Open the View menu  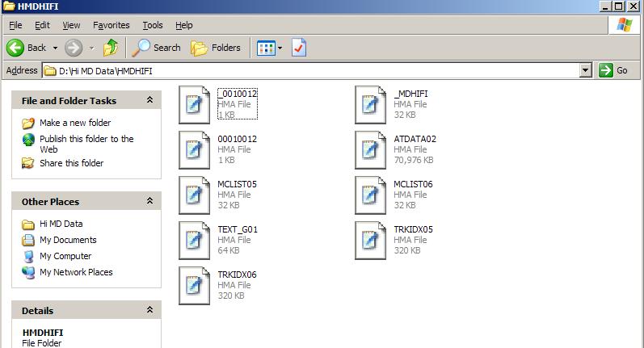[x=71, y=25]
